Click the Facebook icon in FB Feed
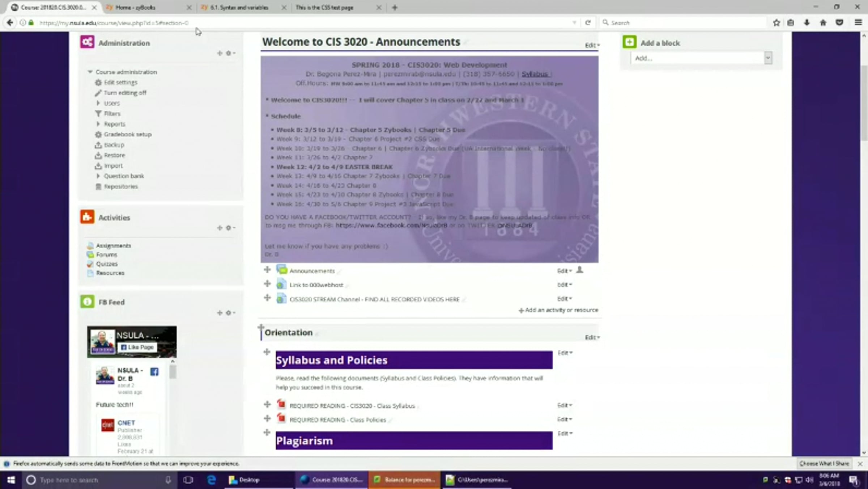The height and width of the screenshot is (489, 868). [x=154, y=372]
